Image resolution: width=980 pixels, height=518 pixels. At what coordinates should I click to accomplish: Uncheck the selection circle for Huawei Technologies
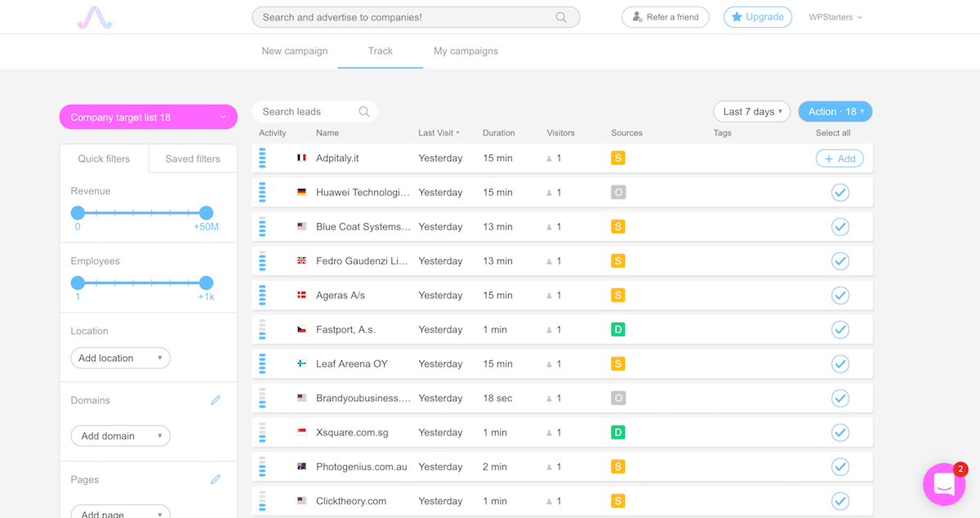[840, 193]
